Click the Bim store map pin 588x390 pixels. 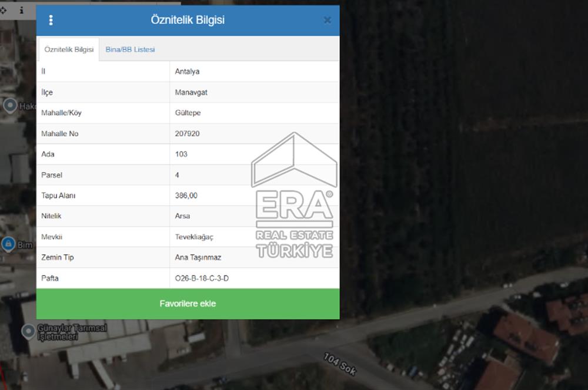[8, 243]
